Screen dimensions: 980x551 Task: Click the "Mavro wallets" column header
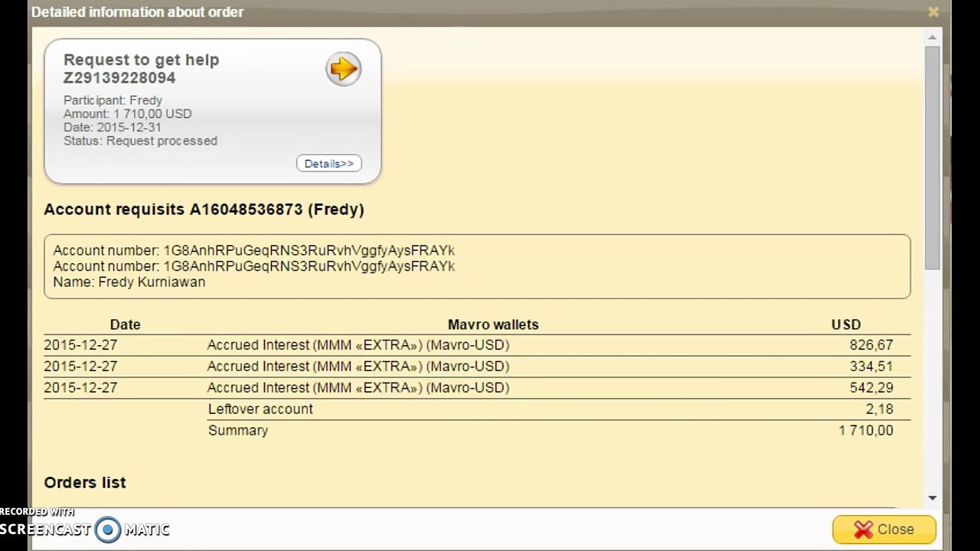493,324
